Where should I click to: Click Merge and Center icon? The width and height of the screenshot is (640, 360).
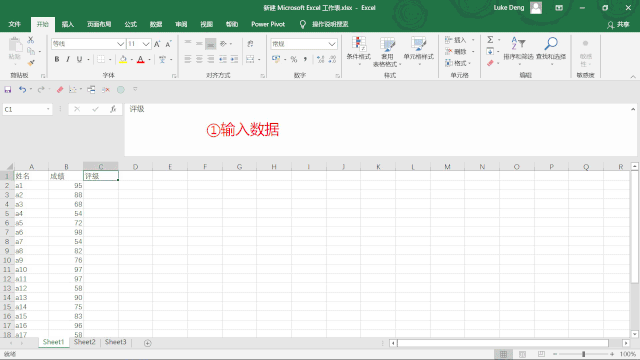(250, 60)
